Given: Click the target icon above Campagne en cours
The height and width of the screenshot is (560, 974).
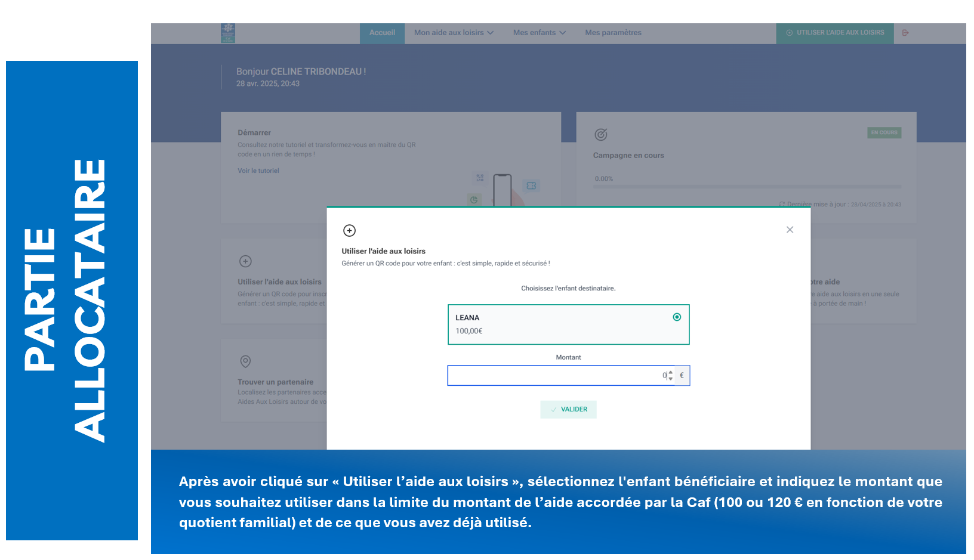Looking at the screenshot, I should tap(601, 135).
